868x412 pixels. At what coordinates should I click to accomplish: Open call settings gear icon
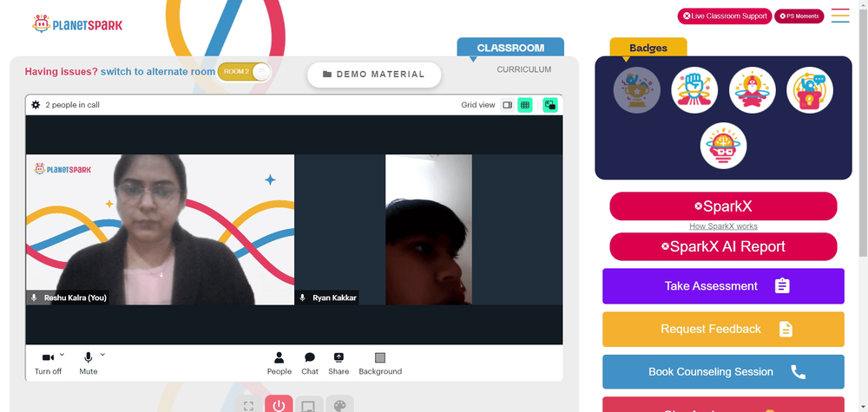coord(36,105)
